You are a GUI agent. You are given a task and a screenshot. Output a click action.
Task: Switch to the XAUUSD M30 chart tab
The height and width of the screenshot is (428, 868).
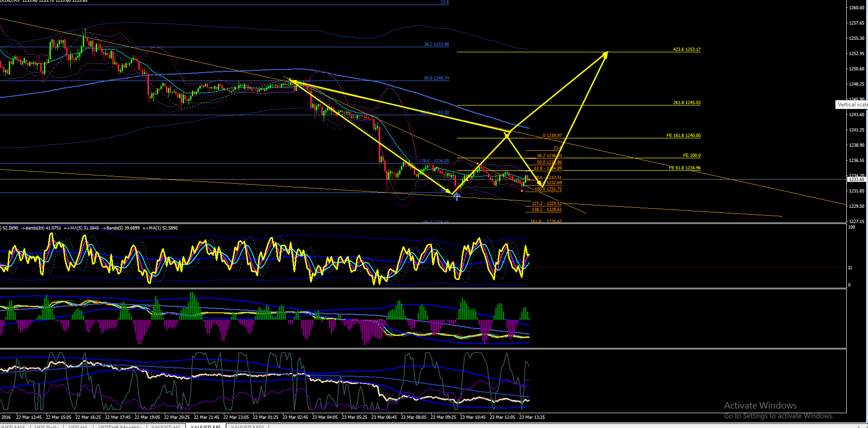click(247, 426)
